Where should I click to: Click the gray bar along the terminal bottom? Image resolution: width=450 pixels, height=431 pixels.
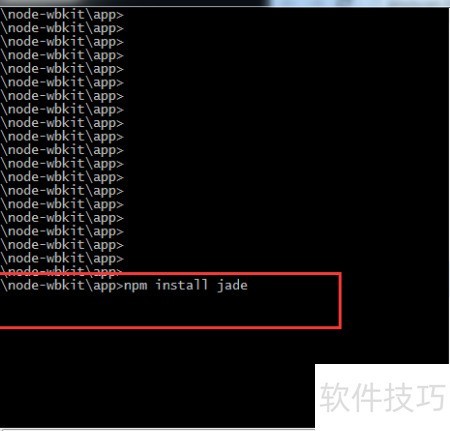point(157,429)
